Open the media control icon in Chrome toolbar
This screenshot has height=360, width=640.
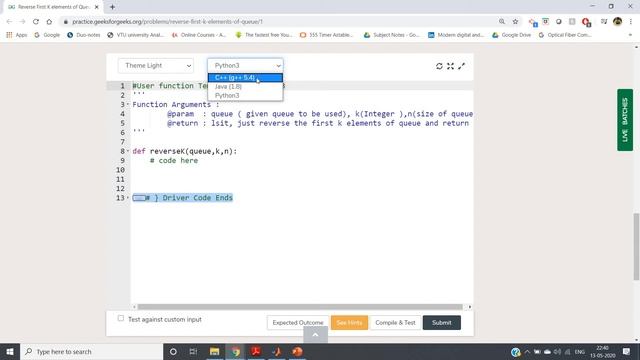pos(604,22)
